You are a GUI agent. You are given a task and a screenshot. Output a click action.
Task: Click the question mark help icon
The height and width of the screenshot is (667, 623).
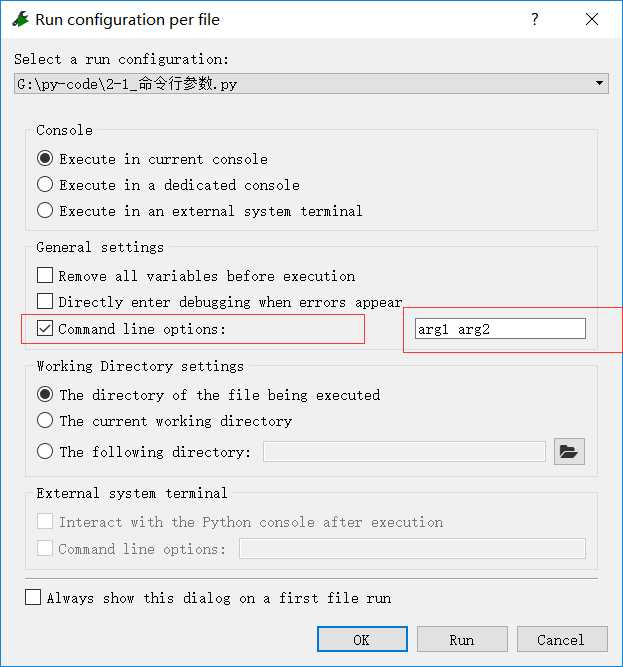[x=535, y=19]
